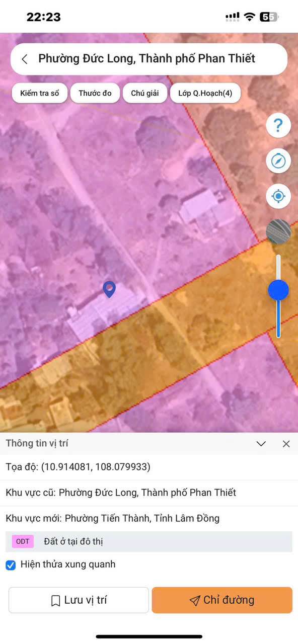Tap the ODT land type tag
Image resolution: width=298 pixels, height=644 pixels.
[23, 541]
